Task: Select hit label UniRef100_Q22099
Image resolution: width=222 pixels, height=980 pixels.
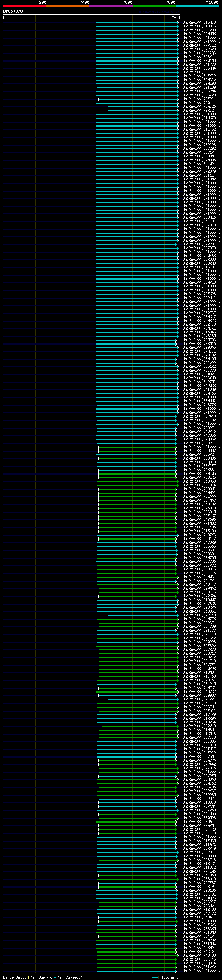Action: (199, 363)
